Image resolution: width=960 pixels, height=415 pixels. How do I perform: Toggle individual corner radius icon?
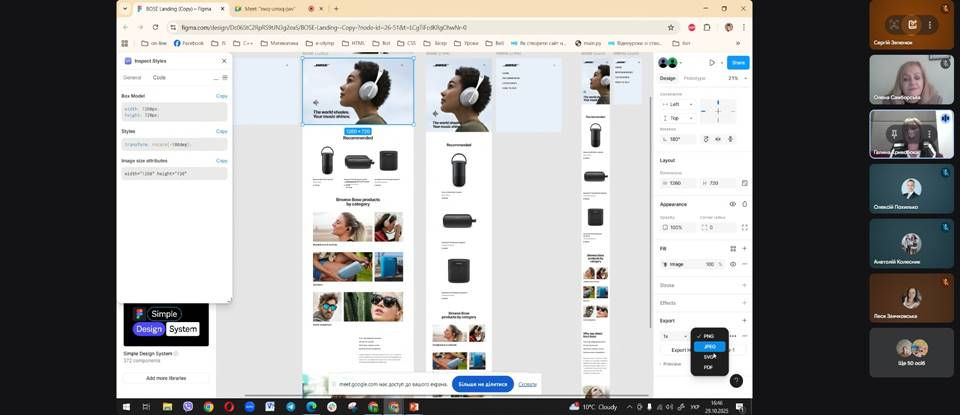click(x=744, y=227)
